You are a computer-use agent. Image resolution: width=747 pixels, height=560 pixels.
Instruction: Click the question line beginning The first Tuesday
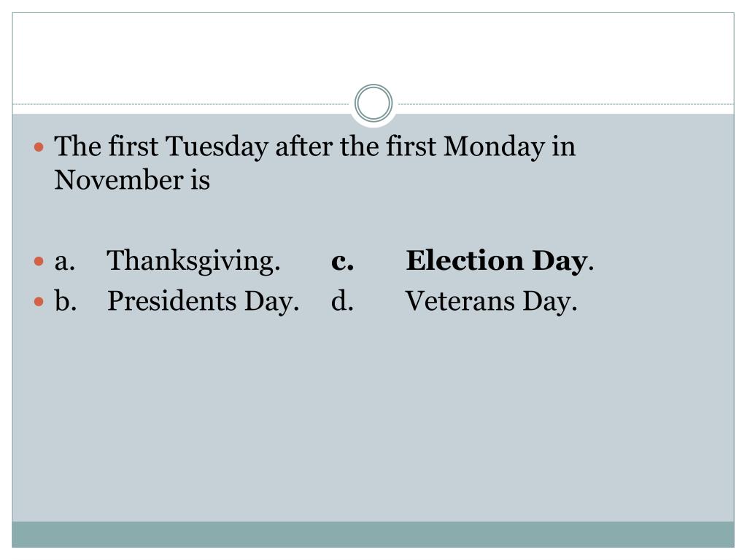click(315, 146)
